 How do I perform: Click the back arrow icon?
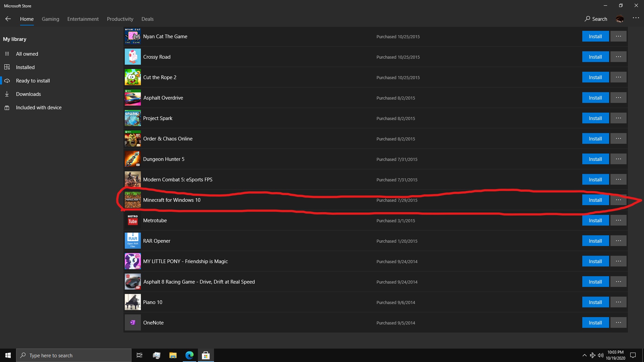(8, 19)
